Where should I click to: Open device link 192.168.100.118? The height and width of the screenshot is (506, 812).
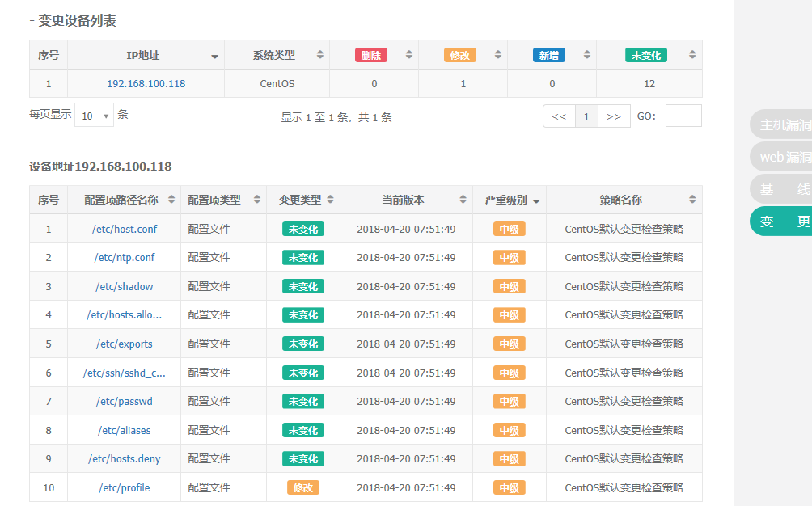pyautogui.click(x=146, y=83)
